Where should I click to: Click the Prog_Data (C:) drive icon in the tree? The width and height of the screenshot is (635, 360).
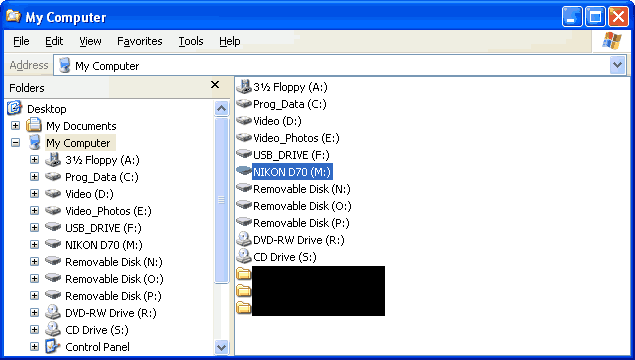[53, 177]
